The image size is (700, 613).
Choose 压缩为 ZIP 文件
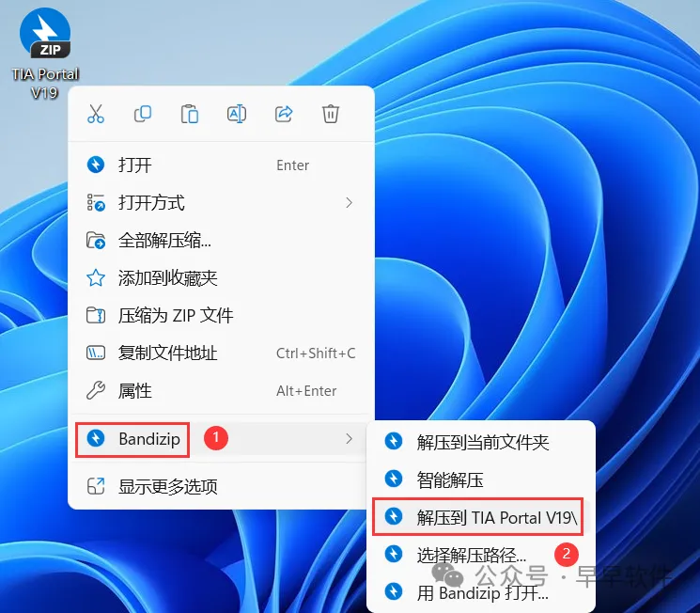tap(221, 316)
